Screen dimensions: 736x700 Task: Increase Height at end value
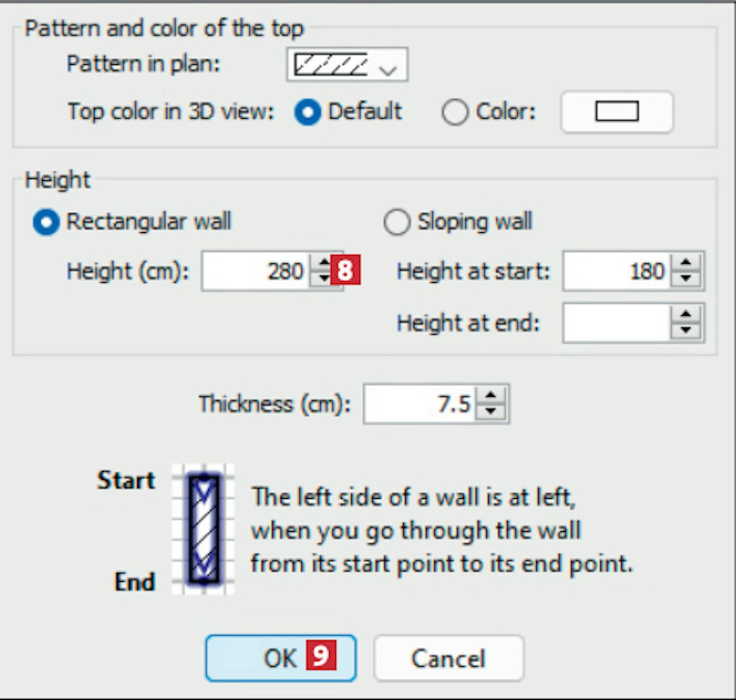pyautogui.click(x=686, y=315)
